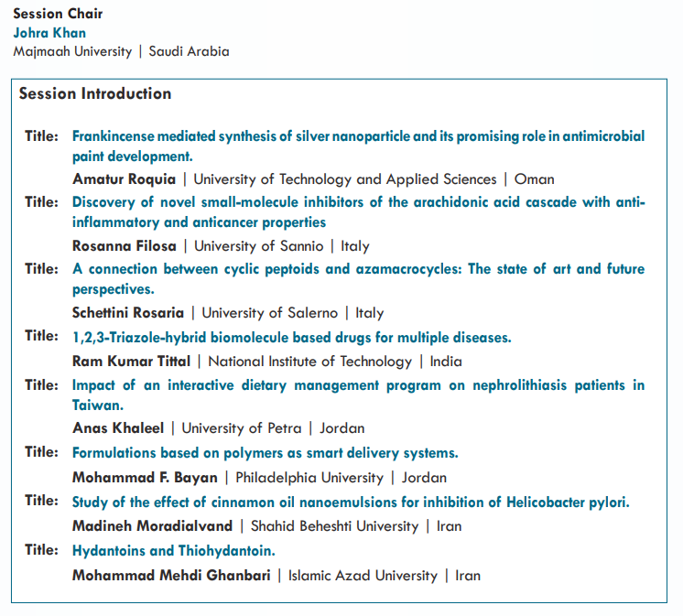Click speaker name Amatur Roquia
683x616 pixels.
point(124,179)
